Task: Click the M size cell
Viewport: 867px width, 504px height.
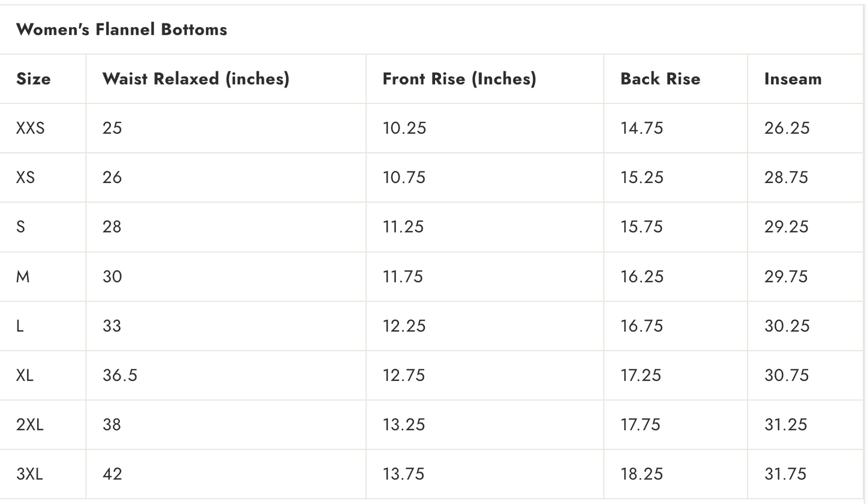Action: (x=23, y=276)
